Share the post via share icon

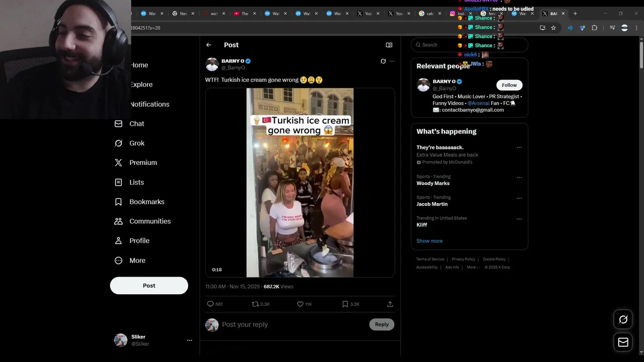[x=390, y=304]
